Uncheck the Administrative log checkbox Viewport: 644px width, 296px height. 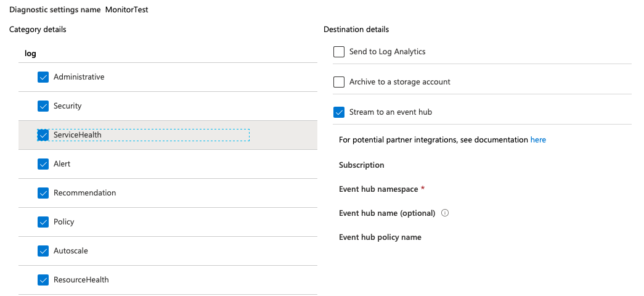[x=43, y=77]
